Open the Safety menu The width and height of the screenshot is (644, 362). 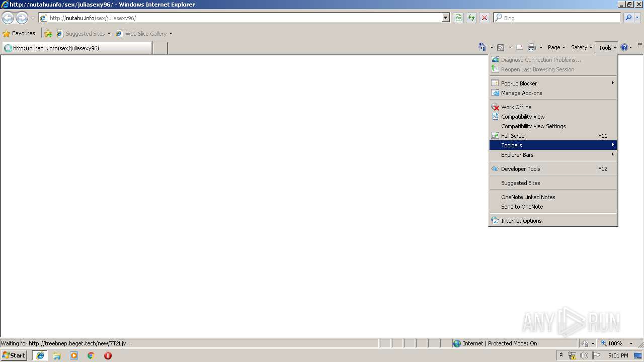(x=581, y=48)
